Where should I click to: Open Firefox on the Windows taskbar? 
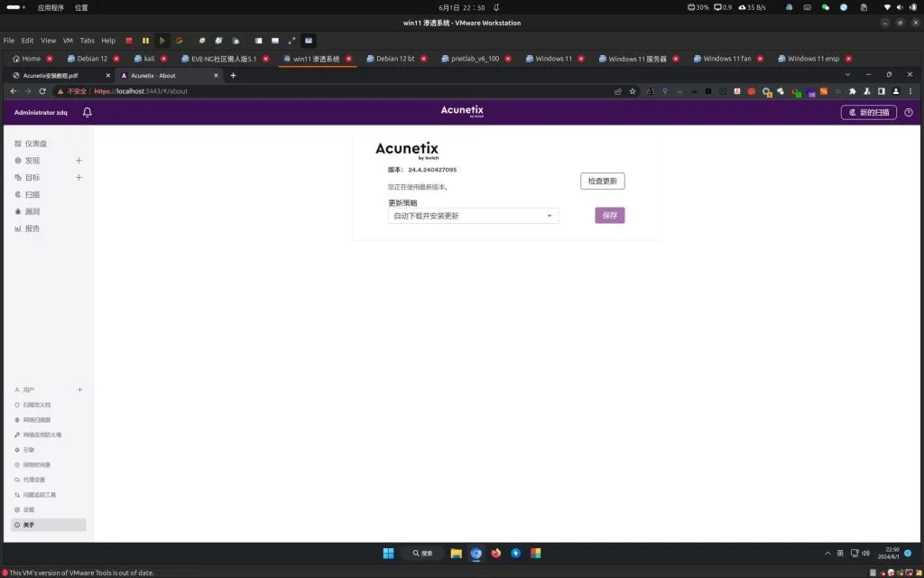(x=496, y=554)
